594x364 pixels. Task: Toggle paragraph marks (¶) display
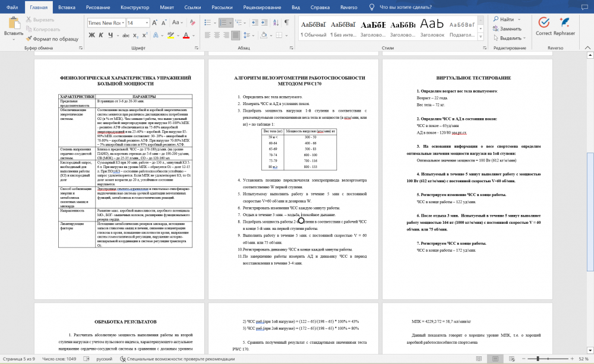(x=287, y=23)
